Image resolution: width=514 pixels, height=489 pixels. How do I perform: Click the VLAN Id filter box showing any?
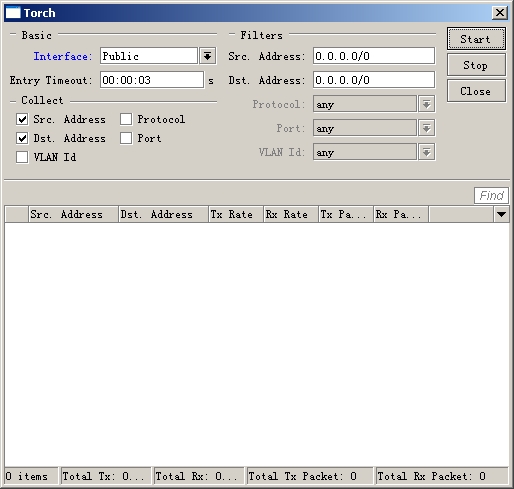pos(365,152)
